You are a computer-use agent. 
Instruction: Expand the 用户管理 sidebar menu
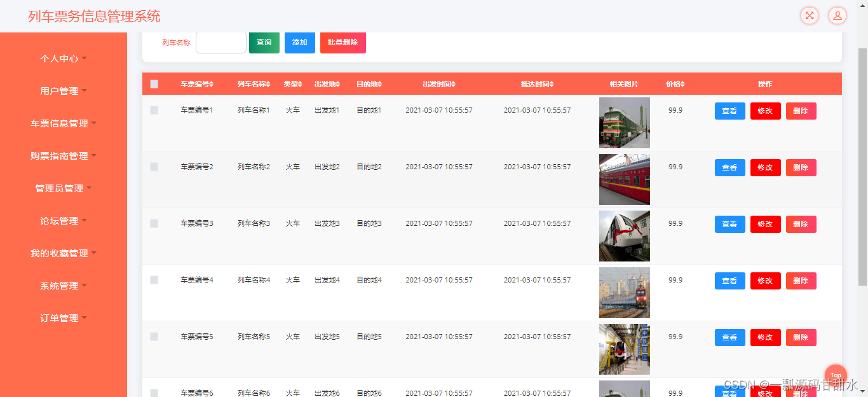pyautogui.click(x=64, y=91)
